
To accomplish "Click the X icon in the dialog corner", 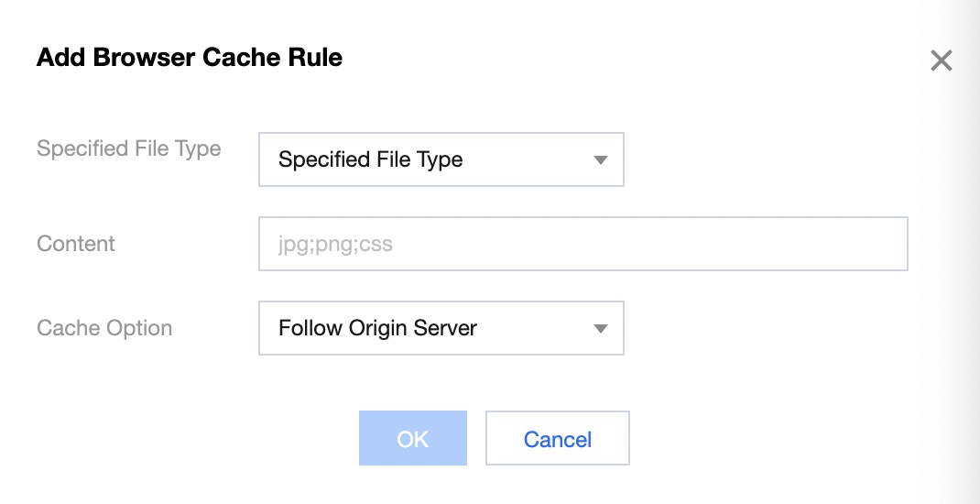I will [x=941, y=61].
